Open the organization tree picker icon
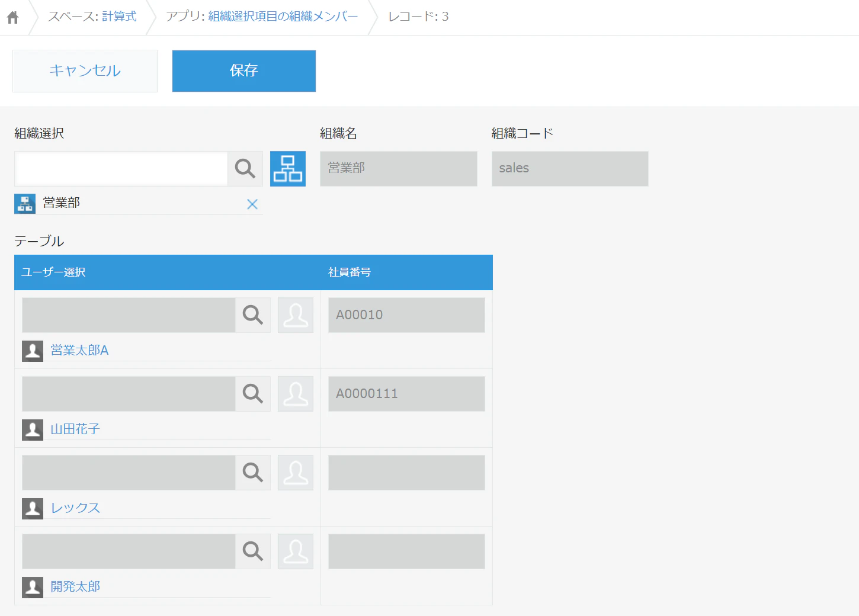The image size is (859, 616). [x=288, y=169]
